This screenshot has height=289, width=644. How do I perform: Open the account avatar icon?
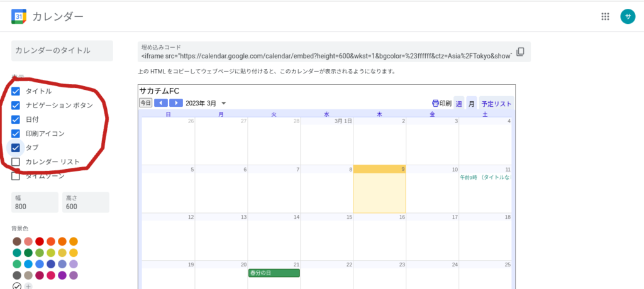627,17
